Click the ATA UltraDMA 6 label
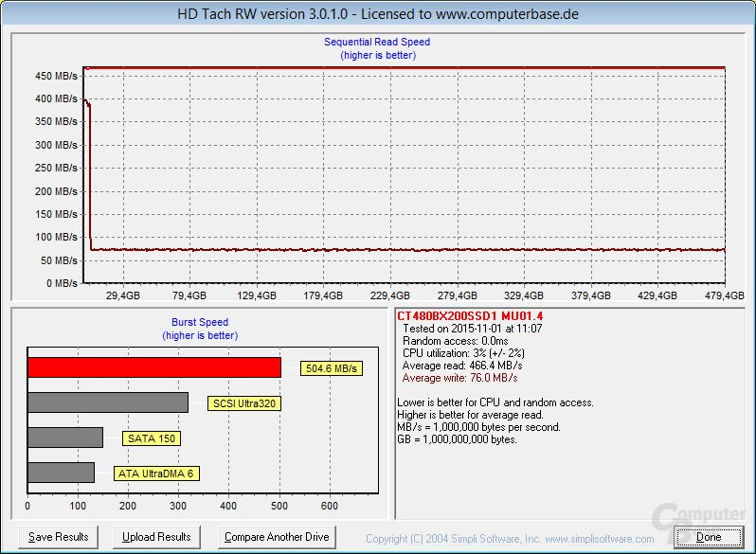This screenshot has height=554, width=756. tap(155, 474)
